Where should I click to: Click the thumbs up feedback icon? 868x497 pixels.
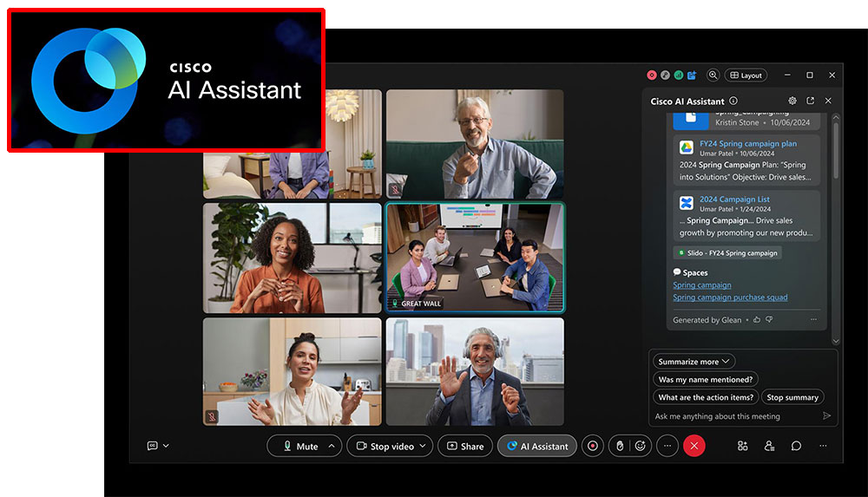[756, 320]
